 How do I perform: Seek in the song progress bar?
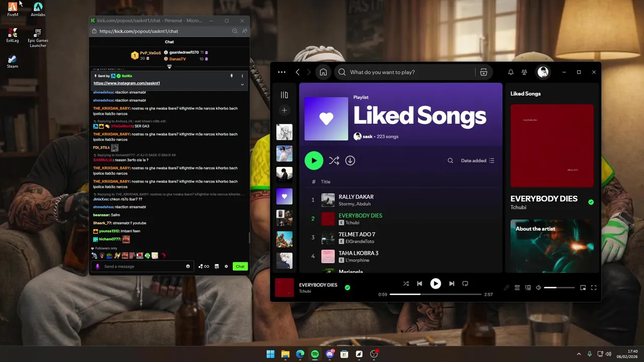(435, 294)
